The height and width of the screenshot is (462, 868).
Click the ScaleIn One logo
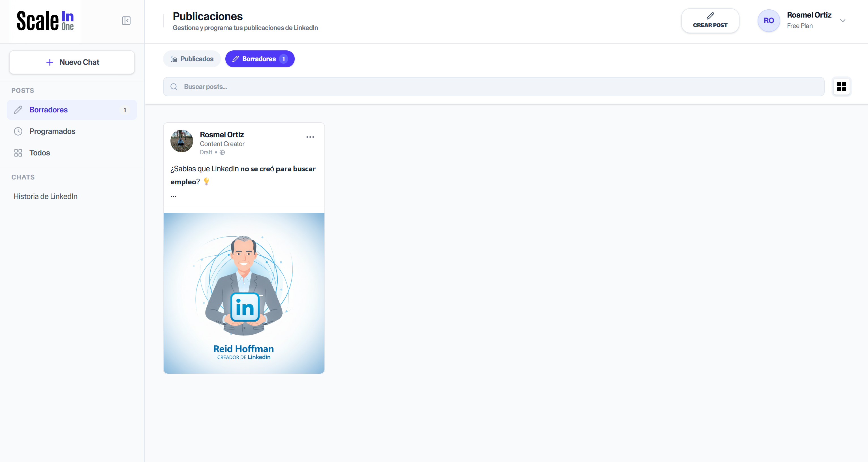coord(45,21)
